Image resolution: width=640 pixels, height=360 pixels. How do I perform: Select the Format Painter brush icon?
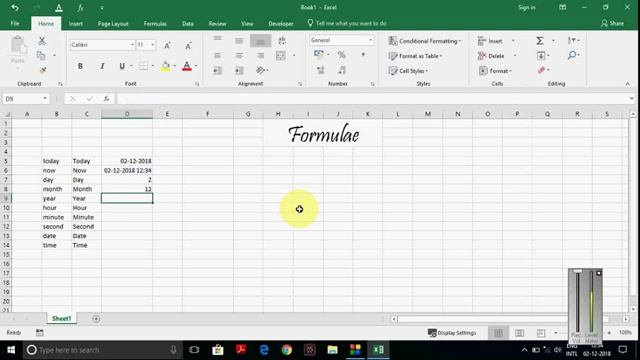point(42,70)
